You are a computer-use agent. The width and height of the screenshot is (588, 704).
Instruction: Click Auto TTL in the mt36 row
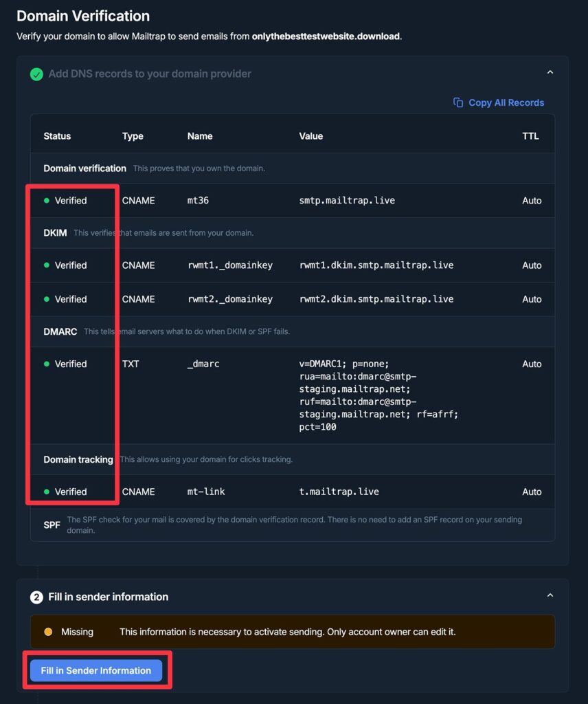532,201
